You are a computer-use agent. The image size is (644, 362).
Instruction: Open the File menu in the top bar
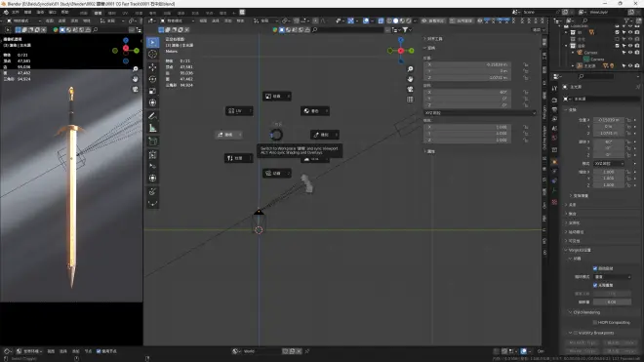coord(16,13)
